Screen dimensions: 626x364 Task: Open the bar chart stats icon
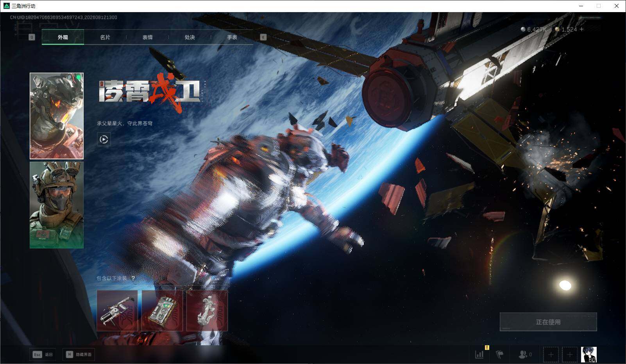[x=479, y=355]
